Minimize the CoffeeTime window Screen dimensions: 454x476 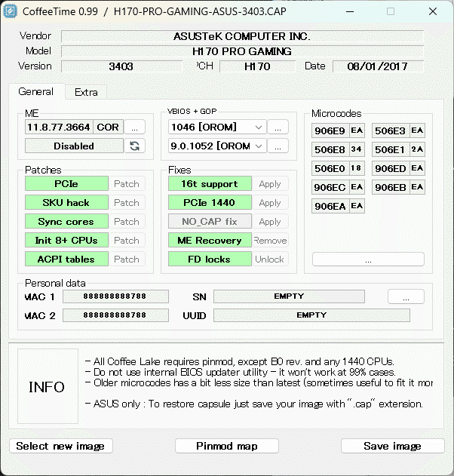pyautogui.click(x=350, y=11)
